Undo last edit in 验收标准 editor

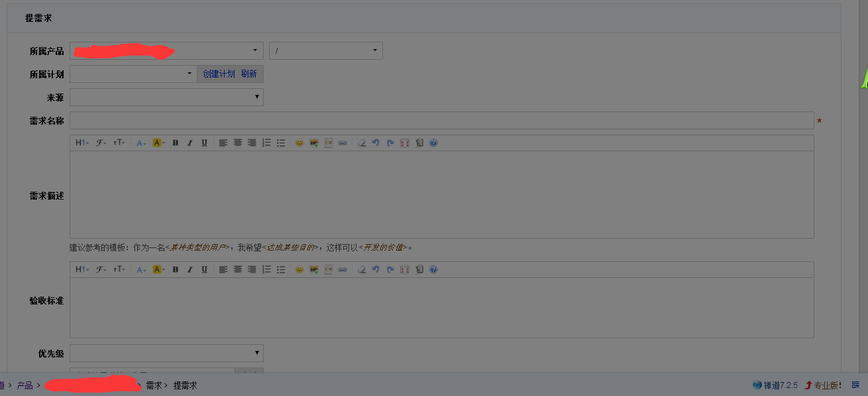[x=376, y=269]
